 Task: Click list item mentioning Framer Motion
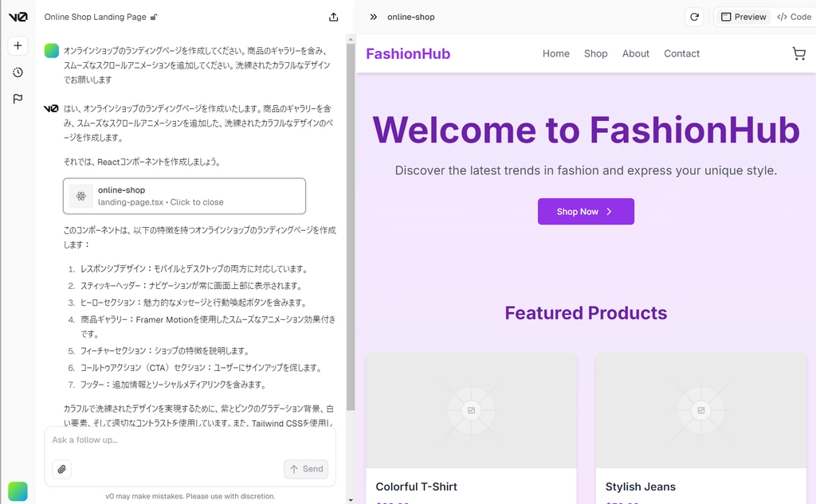[208, 326]
